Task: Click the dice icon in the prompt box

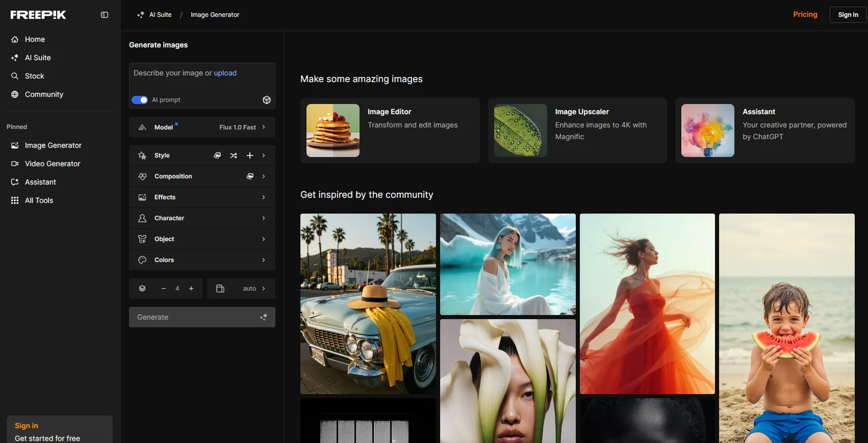Action: tap(266, 100)
